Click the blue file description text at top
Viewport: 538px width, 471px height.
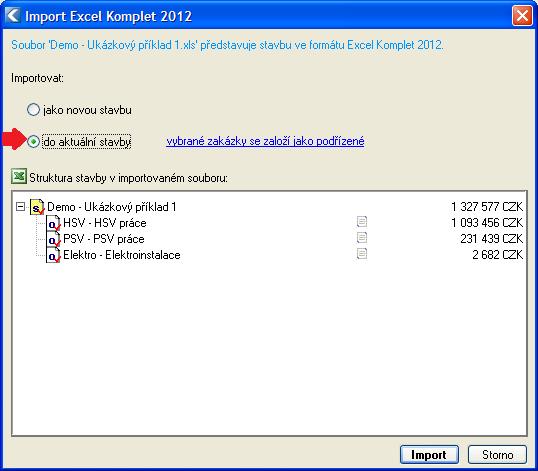227,45
